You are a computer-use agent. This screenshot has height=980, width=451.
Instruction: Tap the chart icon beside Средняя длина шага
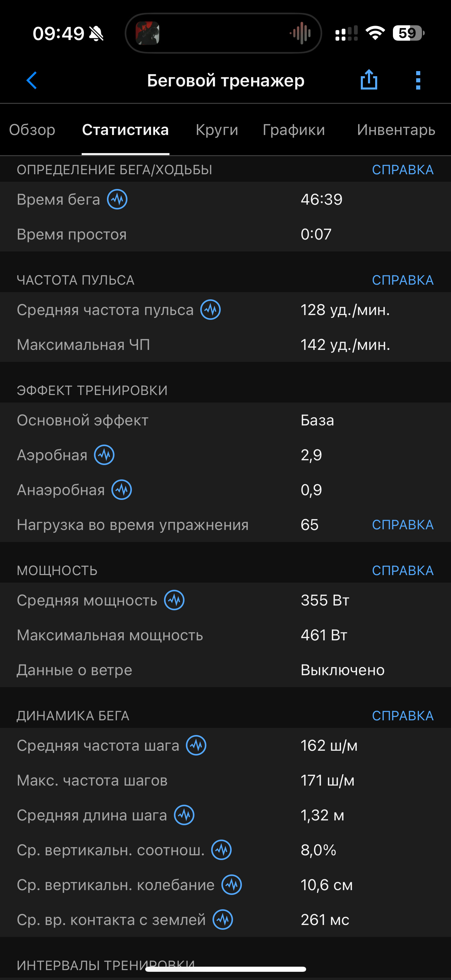184,815
